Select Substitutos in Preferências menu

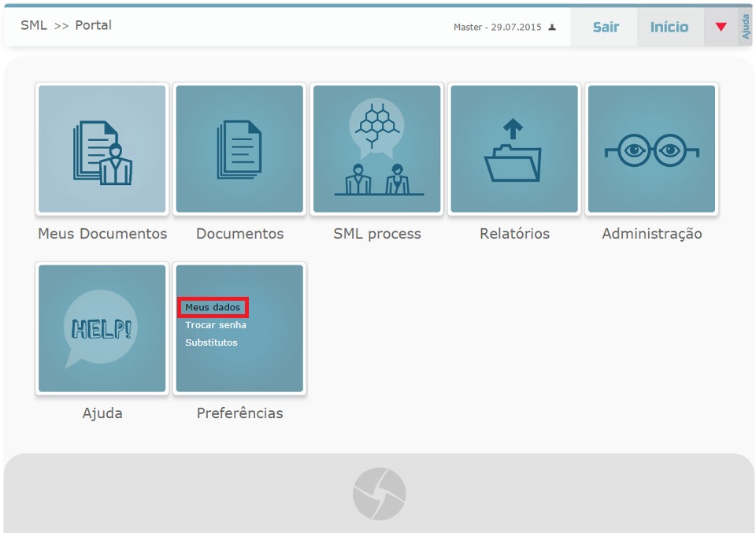pyautogui.click(x=211, y=342)
